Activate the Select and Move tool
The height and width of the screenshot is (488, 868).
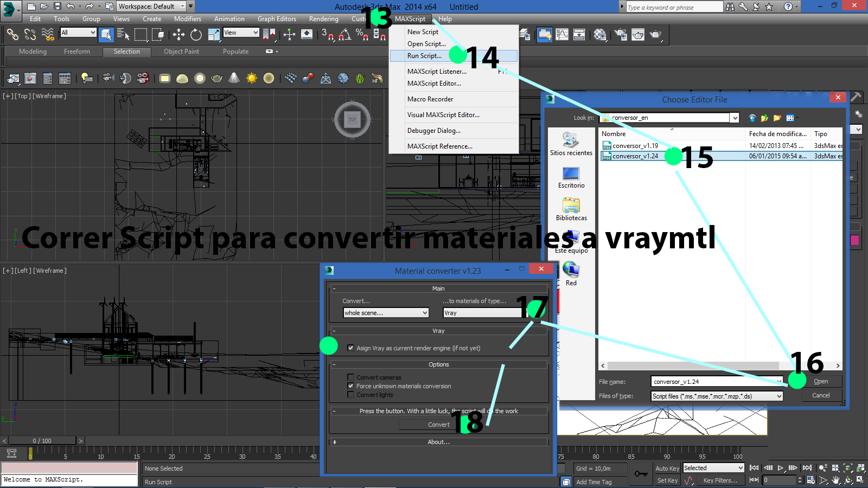click(178, 35)
